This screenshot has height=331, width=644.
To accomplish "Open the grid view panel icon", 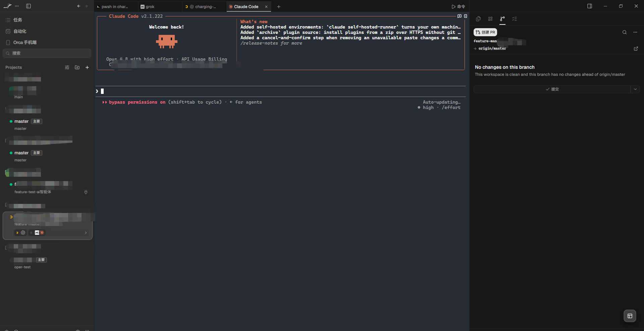I will [x=490, y=19].
